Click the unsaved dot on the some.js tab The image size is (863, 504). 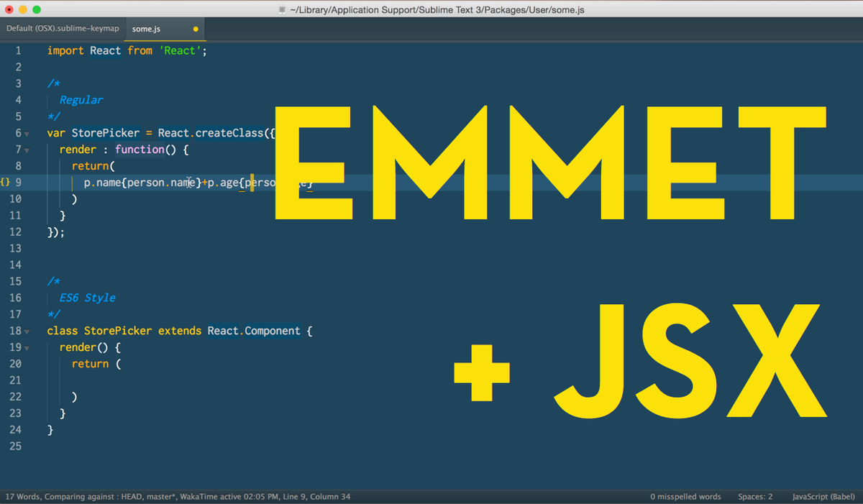[x=196, y=29]
